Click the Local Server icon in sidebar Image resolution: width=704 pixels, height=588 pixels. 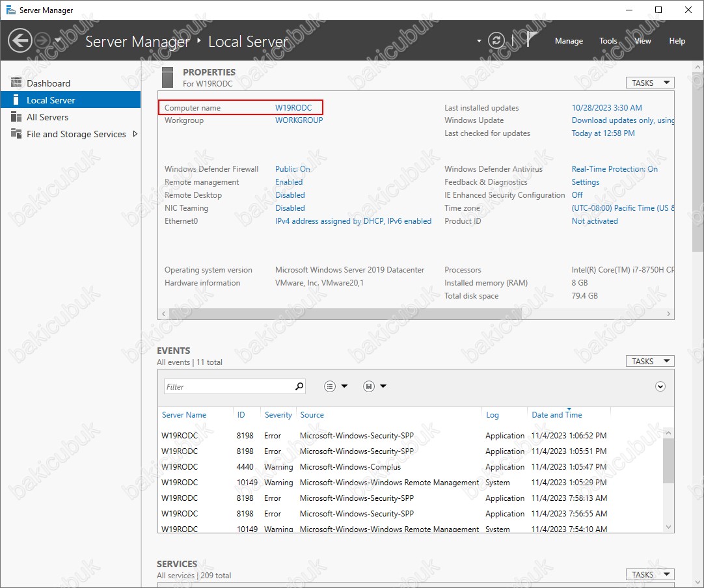(16, 100)
